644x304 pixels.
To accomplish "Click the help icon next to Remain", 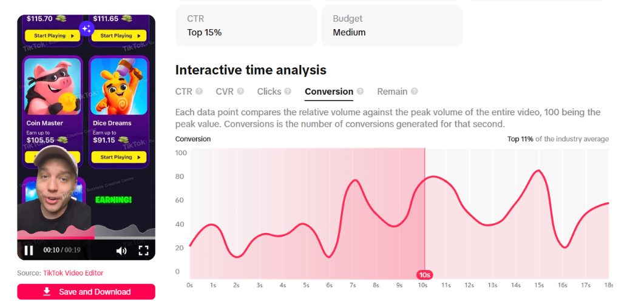I will 415,91.
